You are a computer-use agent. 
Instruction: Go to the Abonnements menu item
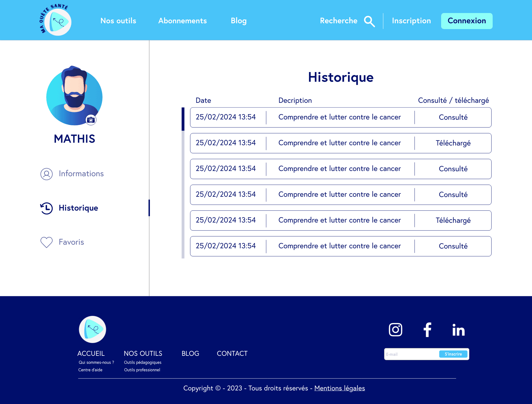click(x=182, y=21)
